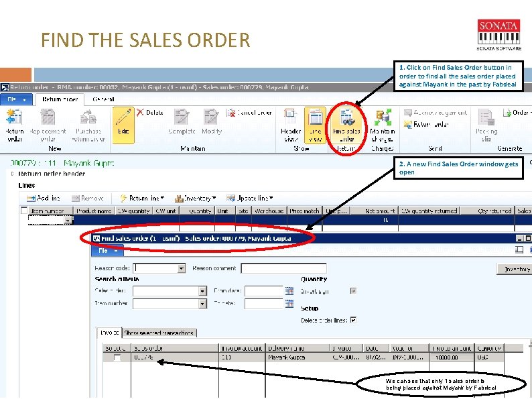Select Show selected transactions tab
The height and width of the screenshot is (399, 532).
[159, 333]
